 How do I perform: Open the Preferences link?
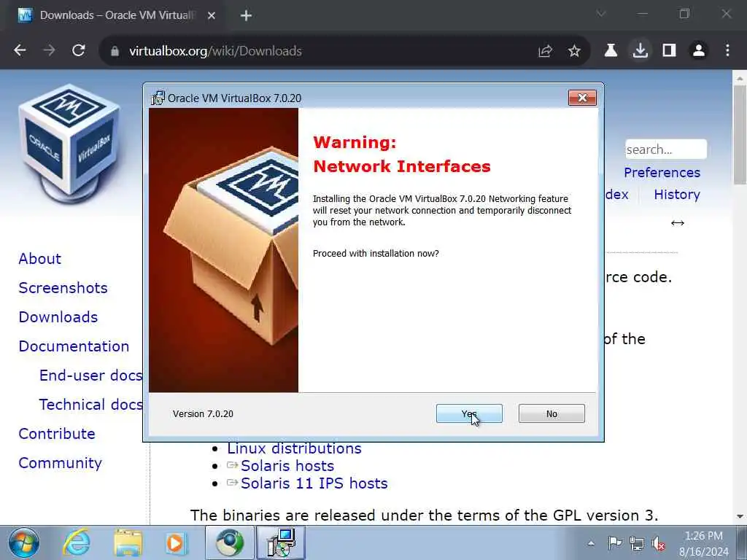click(662, 172)
